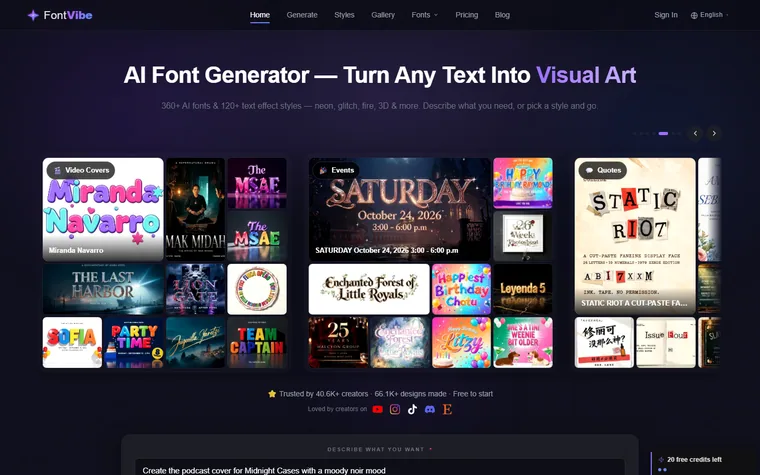Open the Chinese text quote thumbnail
The image size is (760, 475).
point(604,343)
